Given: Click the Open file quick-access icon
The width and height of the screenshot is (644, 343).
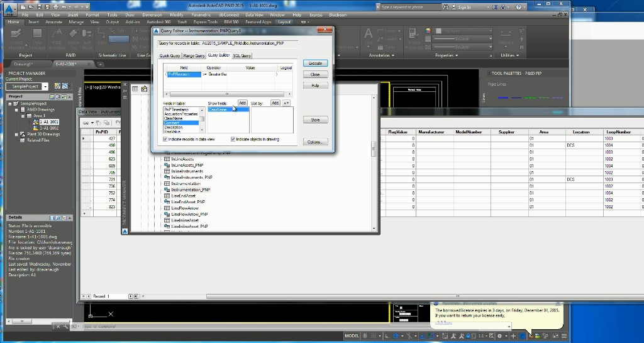Looking at the screenshot, I should click(x=31, y=7).
